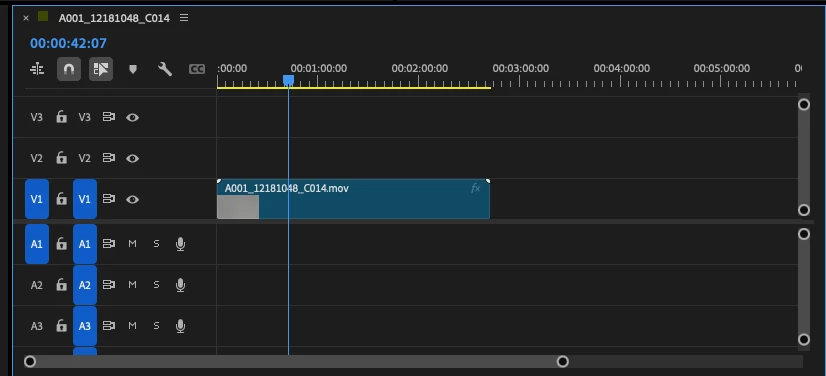Mute the A3 audio track
This screenshot has height=376, width=826.
(x=132, y=326)
